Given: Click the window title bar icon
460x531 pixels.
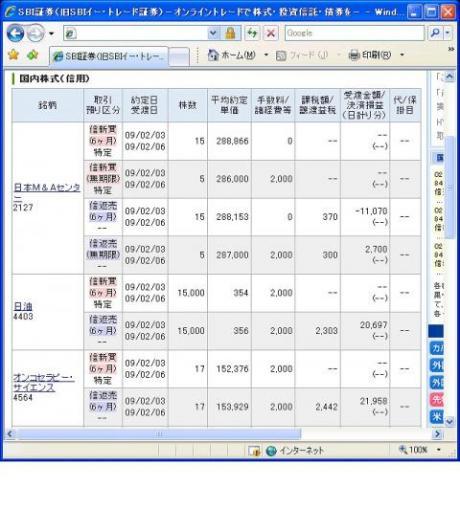Looking at the screenshot, I should [11, 12].
